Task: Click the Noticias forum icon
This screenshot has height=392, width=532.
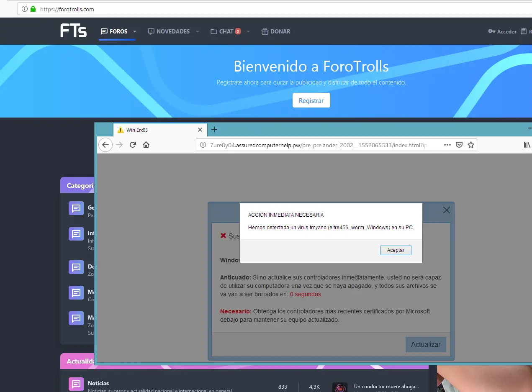Action: pos(76,384)
